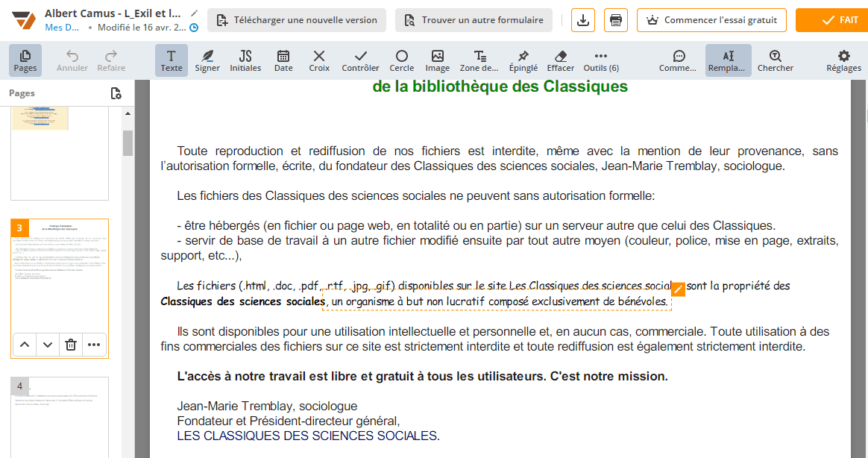Viewport: 868px width, 458px height.
Task: Click 'Fondateur et Président-directeur général,' line
Action: pos(289,421)
